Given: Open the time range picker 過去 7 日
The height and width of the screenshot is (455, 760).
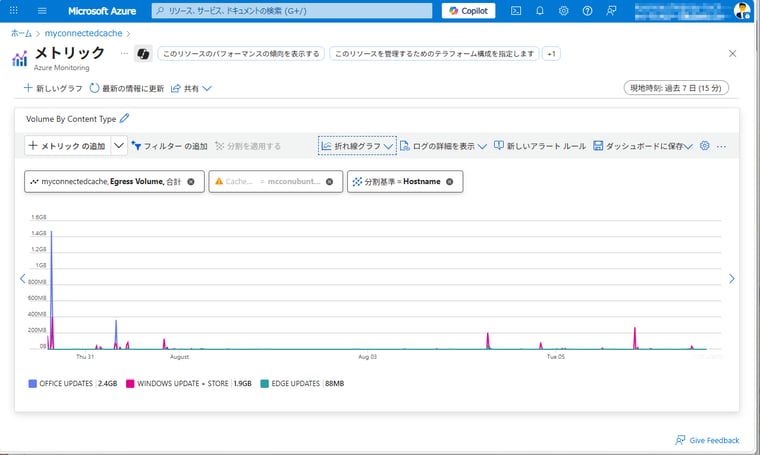Looking at the screenshot, I should pos(676,88).
